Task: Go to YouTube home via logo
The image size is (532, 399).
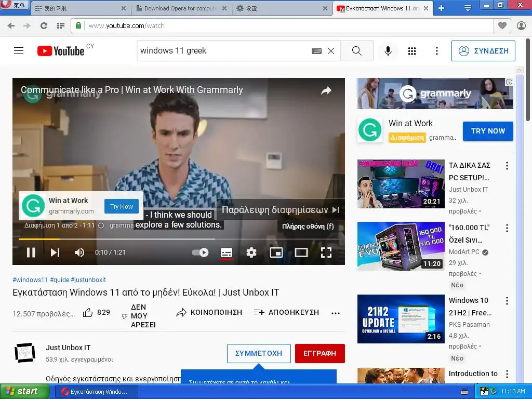Action: [x=61, y=51]
